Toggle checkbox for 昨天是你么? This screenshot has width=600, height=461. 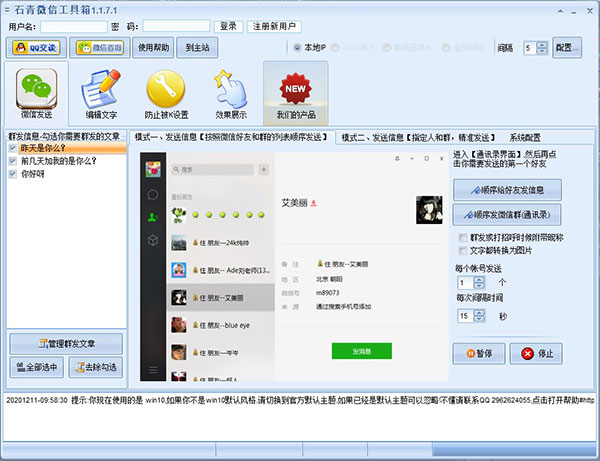(13, 148)
